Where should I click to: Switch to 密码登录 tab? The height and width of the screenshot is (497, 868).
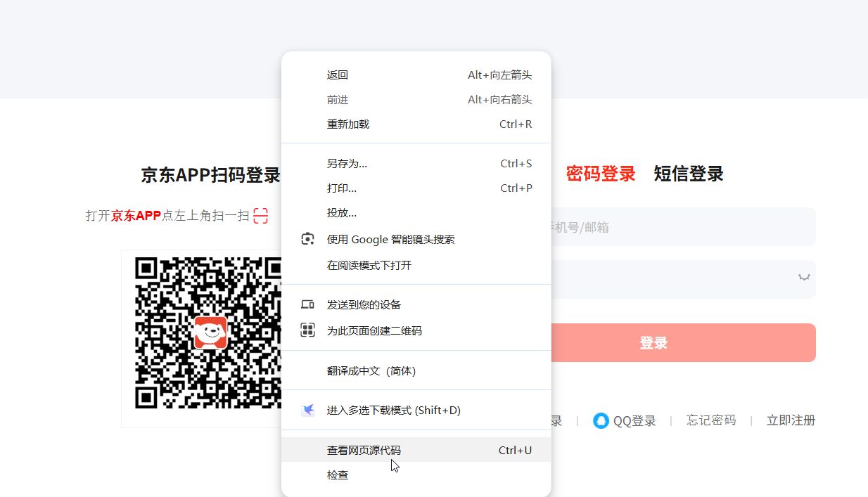(x=600, y=174)
